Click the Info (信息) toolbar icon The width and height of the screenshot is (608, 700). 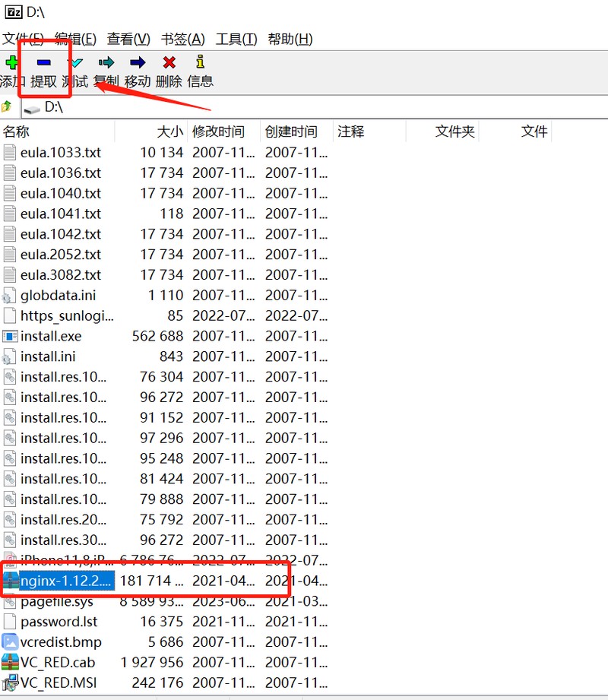coord(201,62)
